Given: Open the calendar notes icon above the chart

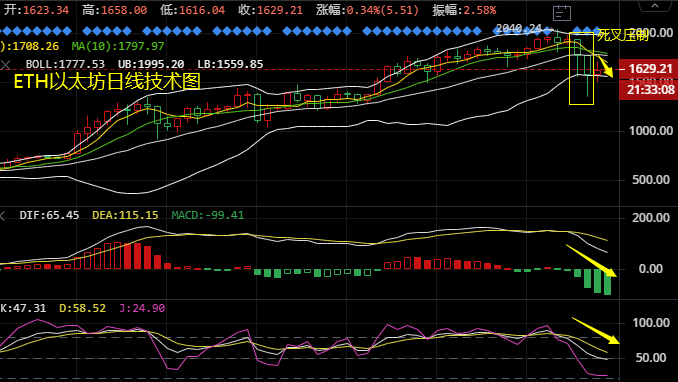Looking at the screenshot, I should coord(562,13).
